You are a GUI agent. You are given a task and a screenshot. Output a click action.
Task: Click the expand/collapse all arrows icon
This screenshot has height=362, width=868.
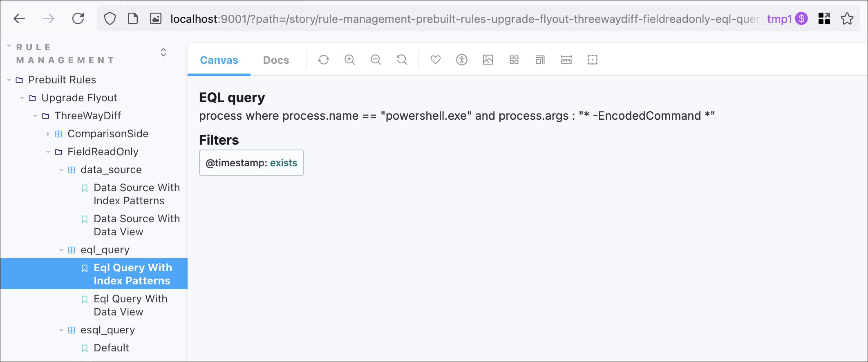163,52
